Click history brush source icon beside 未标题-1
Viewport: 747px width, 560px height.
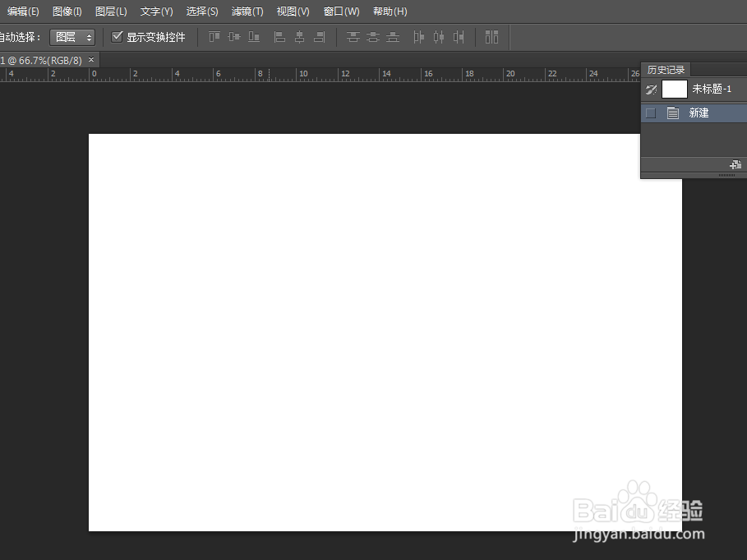(x=651, y=89)
